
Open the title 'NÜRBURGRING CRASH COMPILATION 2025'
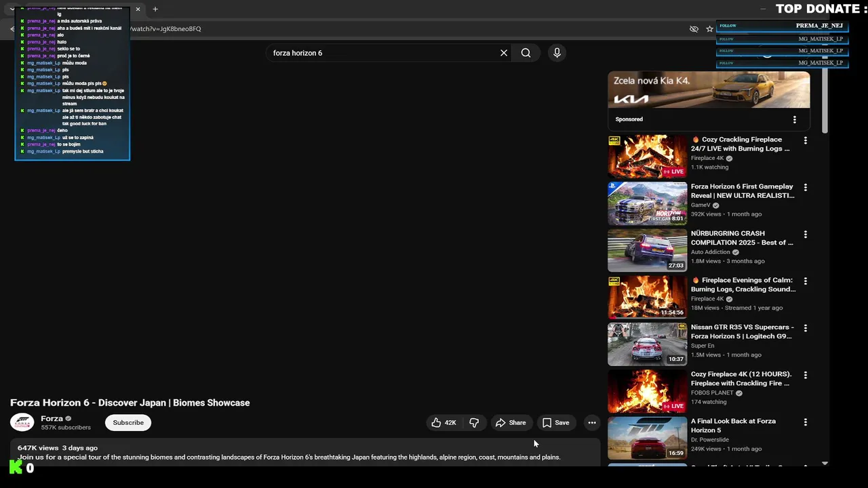(742, 238)
